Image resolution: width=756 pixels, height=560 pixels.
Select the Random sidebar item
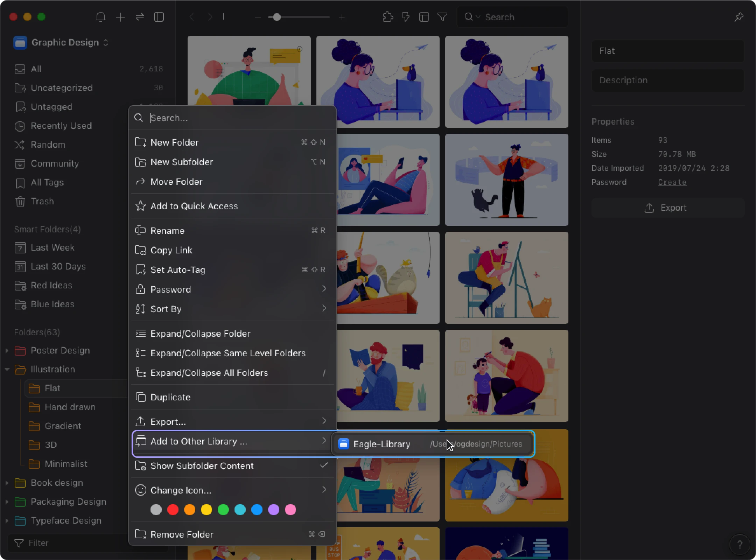click(69, 145)
